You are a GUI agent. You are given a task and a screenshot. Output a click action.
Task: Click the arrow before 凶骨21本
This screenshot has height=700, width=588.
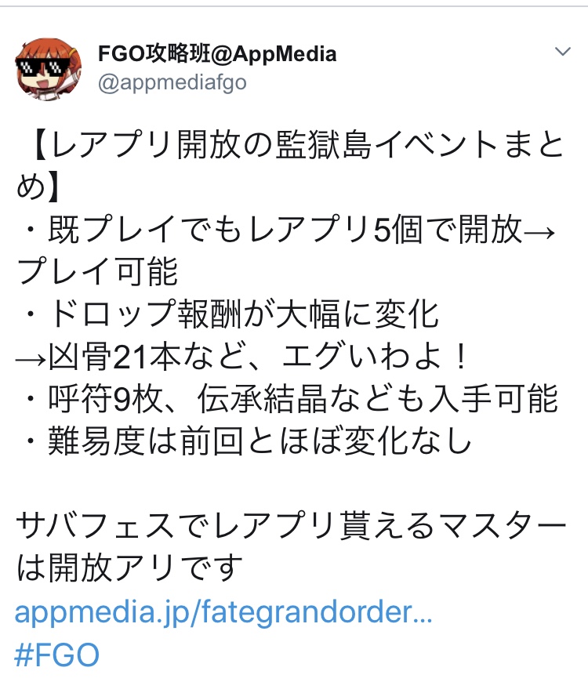[31, 358]
